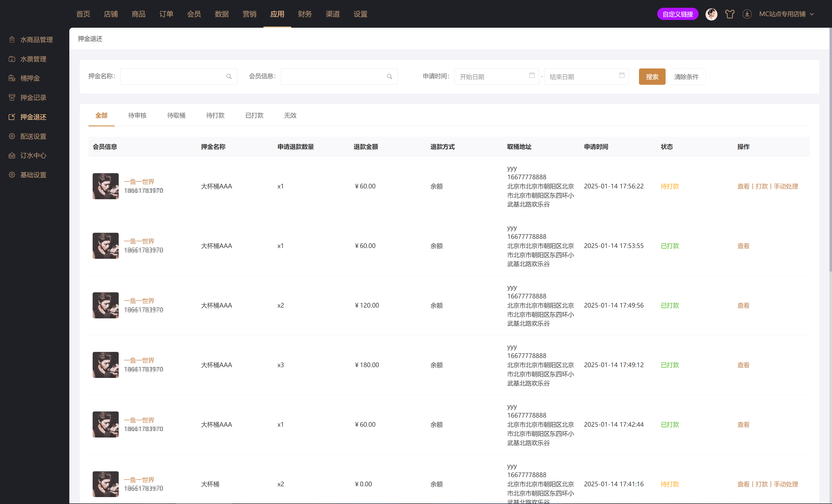Click 手动处理 link in first row
Image resolution: width=832 pixels, height=504 pixels.
click(786, 186)
